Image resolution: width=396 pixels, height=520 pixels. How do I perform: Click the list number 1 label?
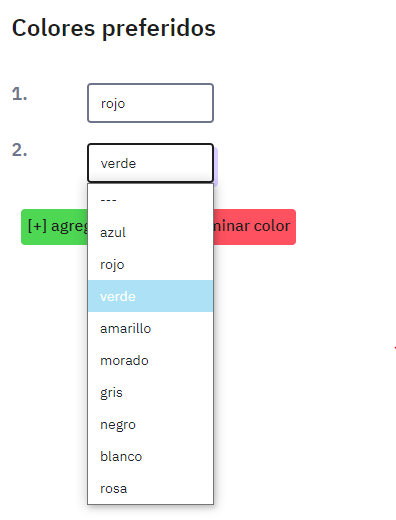pos(20,94)
